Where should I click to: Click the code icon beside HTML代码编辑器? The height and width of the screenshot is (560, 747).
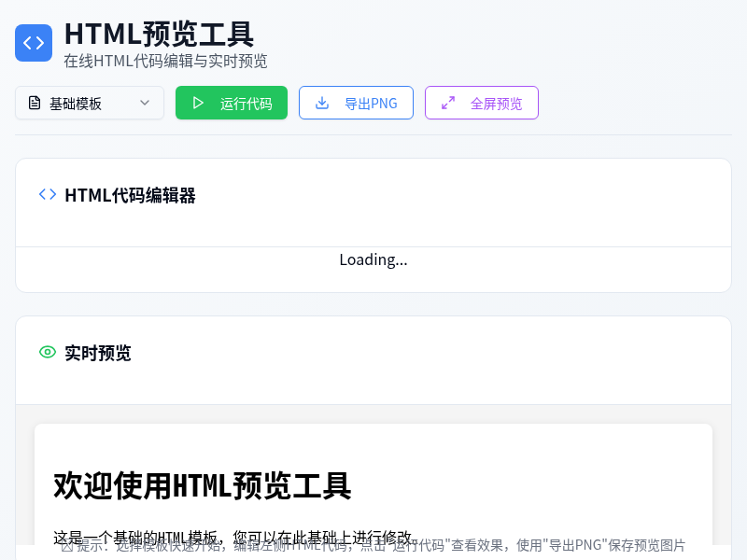[47, 194]
